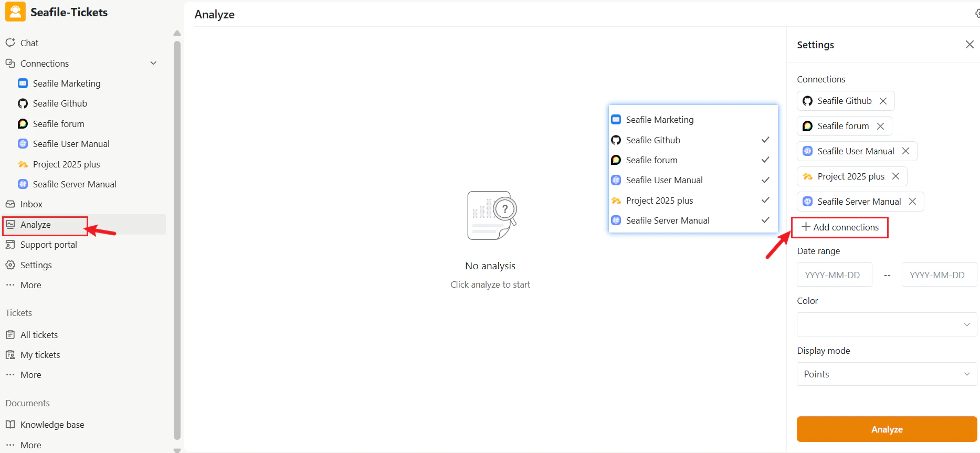
Task: Click the end date input field
Action: (939, 275)
